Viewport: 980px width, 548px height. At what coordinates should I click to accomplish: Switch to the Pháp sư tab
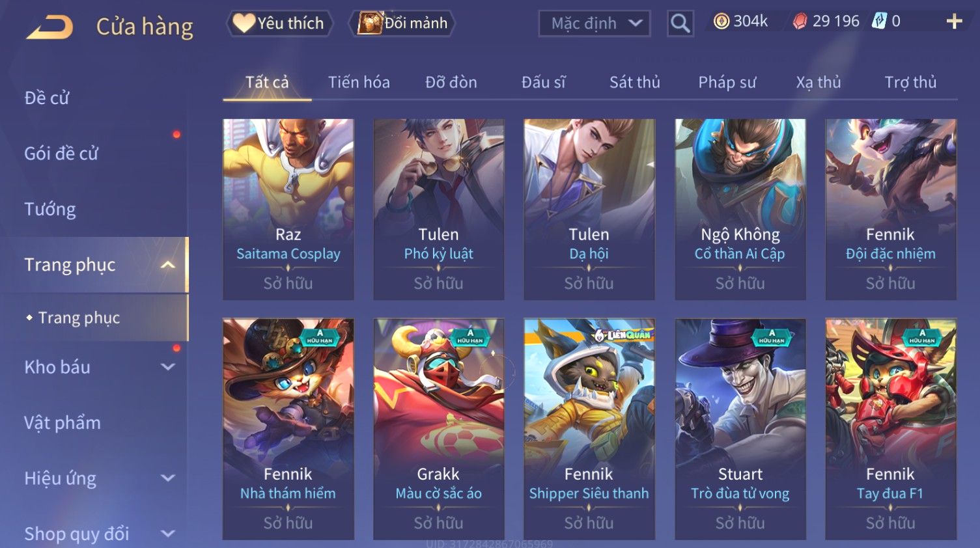pyautogui.click(x=727, y=83)
